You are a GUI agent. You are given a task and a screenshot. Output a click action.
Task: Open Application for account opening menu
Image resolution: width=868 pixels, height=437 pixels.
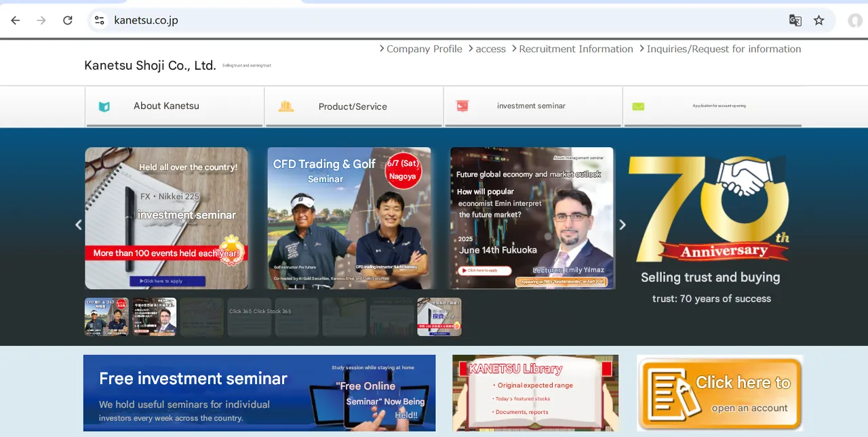(x=713, y=106)
